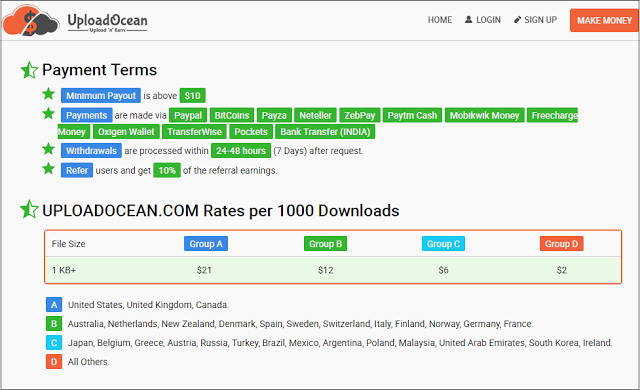Click the Oxigen Wallet payment badge
640x390 pixels.
[126, 132]
